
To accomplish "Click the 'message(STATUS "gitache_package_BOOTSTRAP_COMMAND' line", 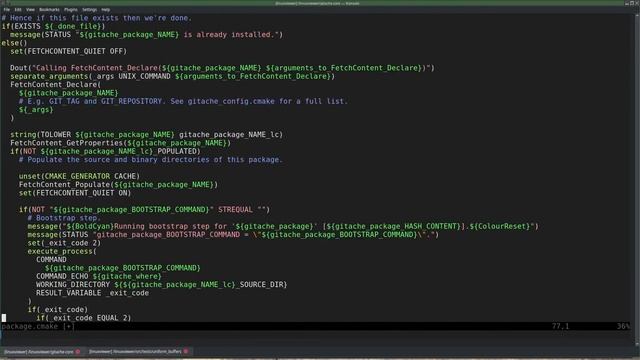I will [233, 235].
